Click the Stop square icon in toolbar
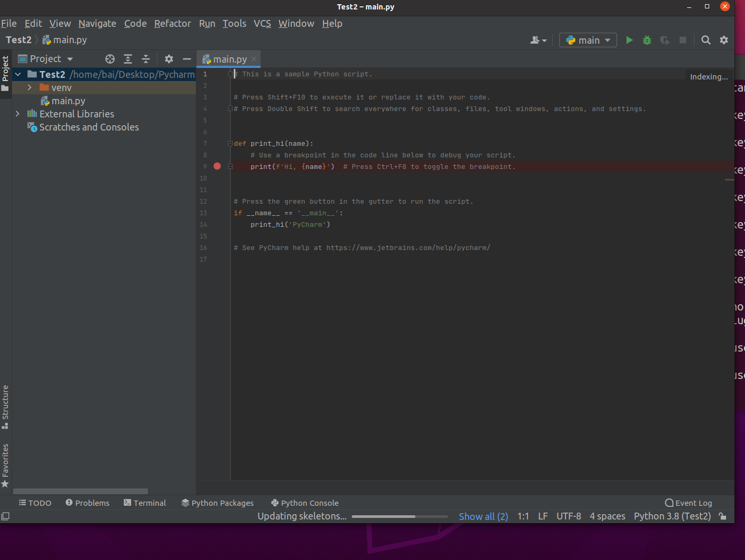 click(x=683, y=40)
